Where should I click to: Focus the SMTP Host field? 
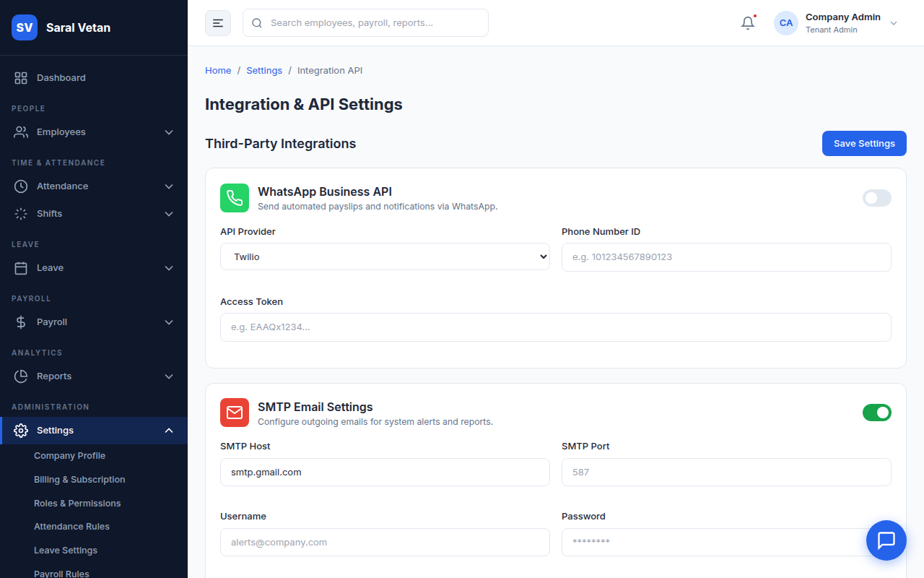[385, 473]
